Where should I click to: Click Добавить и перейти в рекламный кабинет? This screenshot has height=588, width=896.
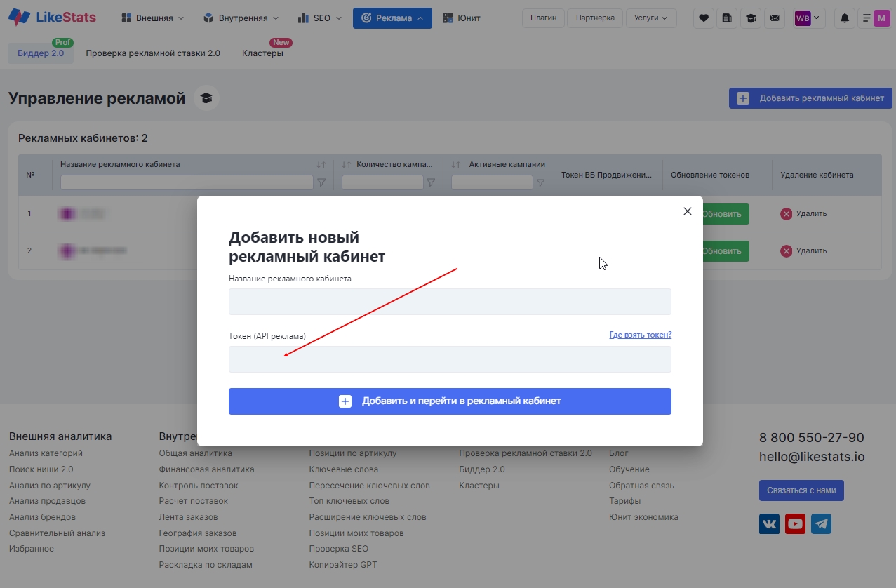click(450, 401)
